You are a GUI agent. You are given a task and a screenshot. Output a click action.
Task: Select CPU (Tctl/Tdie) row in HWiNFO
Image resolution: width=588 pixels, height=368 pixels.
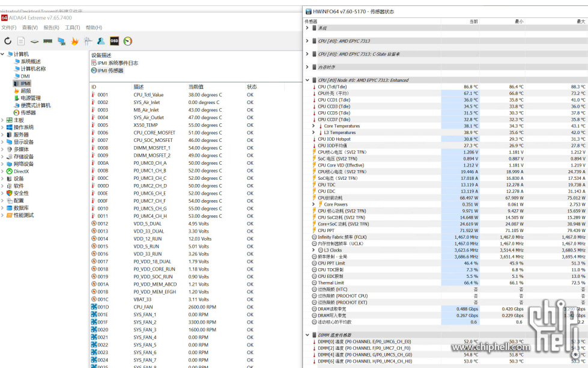coord(446,87)
